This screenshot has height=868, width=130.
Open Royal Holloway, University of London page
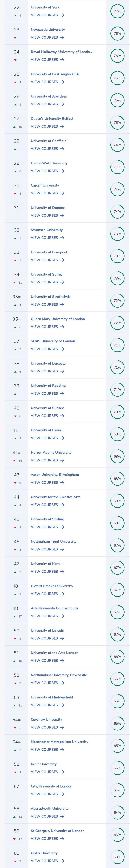pos(61,52)
